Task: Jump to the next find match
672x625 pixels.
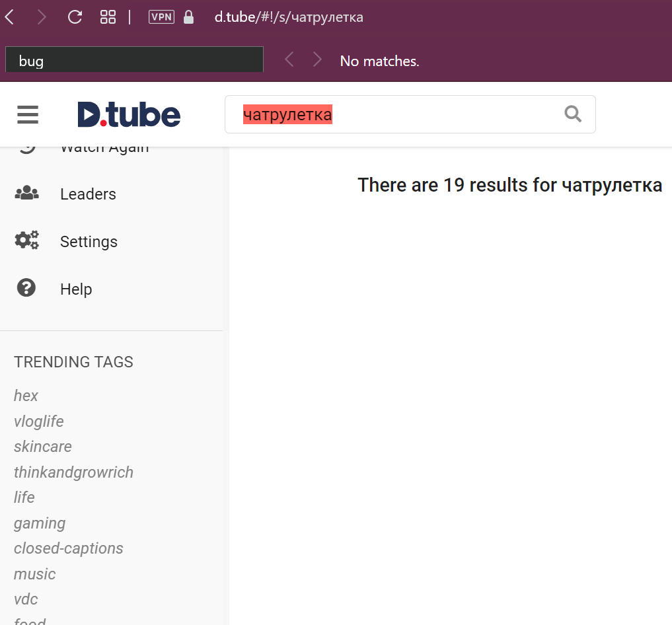Action: click(x=317, y=60)
